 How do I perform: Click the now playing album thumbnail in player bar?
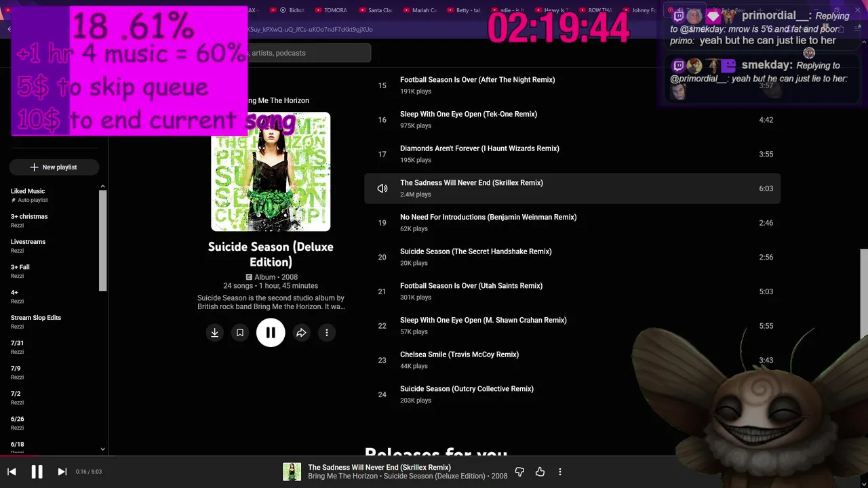(x=292, y=472)
